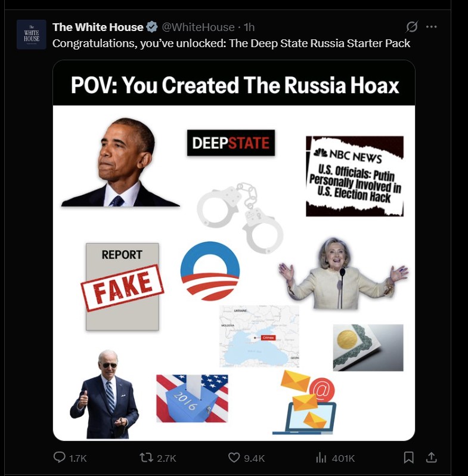
Task: Click the tweet text about Starter Pack
Action: 231,43
